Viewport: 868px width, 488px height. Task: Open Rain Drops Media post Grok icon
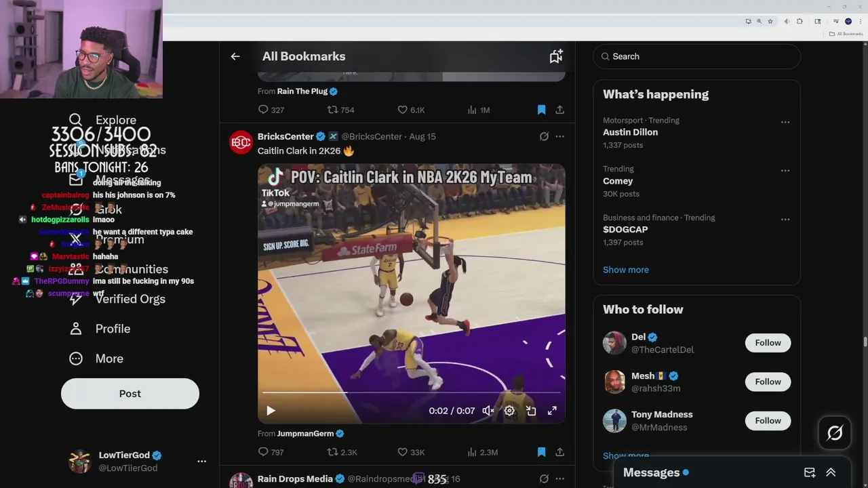(x=544, y=479)
